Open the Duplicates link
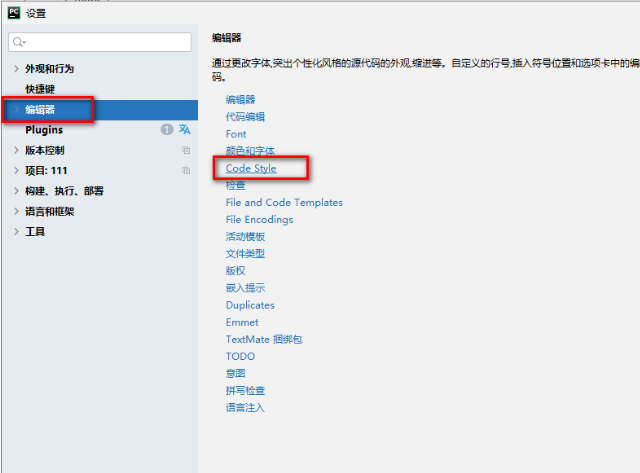This screenshot has width=640, height=473. click(x=250, y=305)
